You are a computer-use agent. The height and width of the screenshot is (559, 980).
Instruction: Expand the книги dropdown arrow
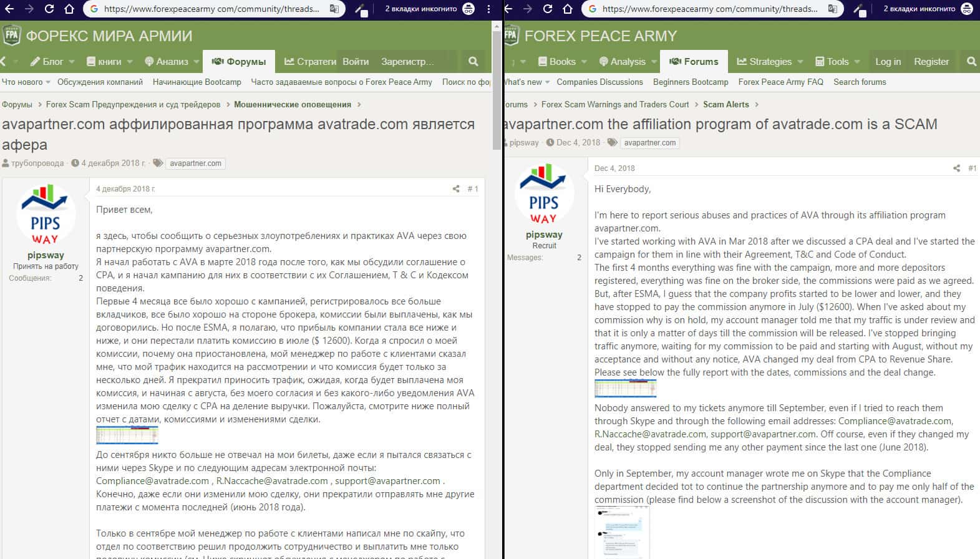tap(129, 62)
